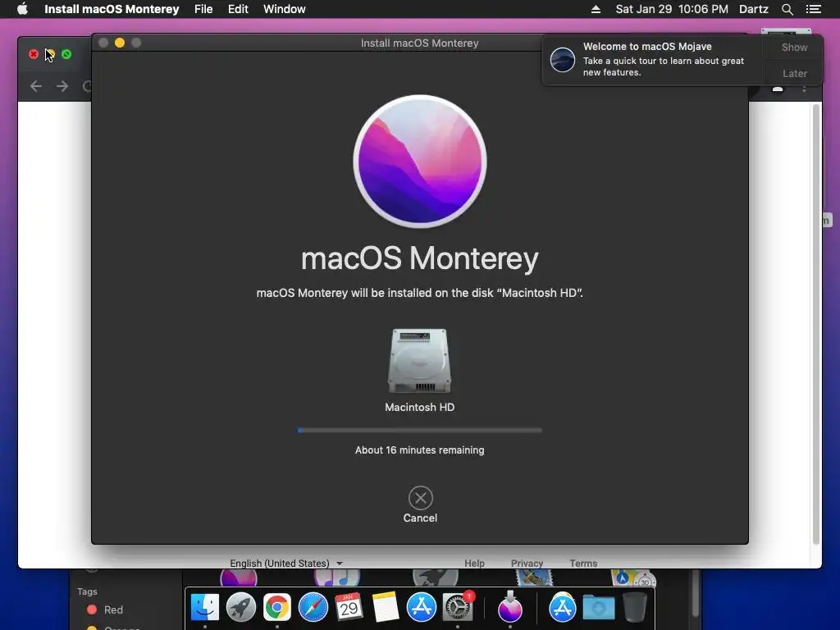Open the App Store next to Notes in Dock
This screenshot has height=630, width=840.
[422, 608]
